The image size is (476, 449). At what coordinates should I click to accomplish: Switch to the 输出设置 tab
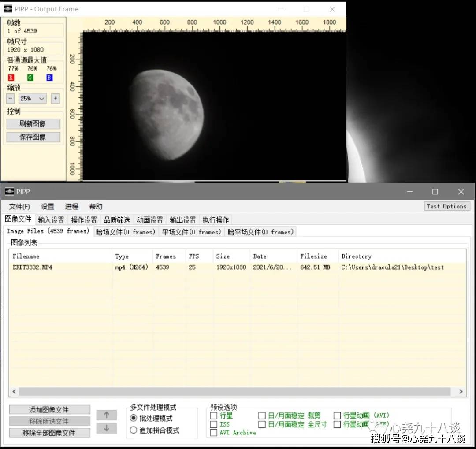pyautogui.click(x=183, y=220)
